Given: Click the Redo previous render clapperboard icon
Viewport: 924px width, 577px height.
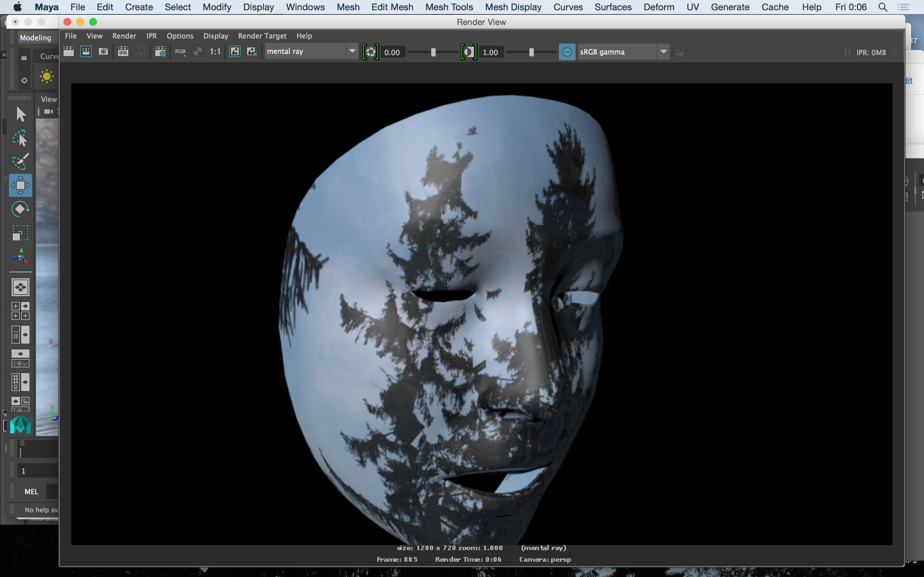Looking at the screenshot, I should 69,52.
